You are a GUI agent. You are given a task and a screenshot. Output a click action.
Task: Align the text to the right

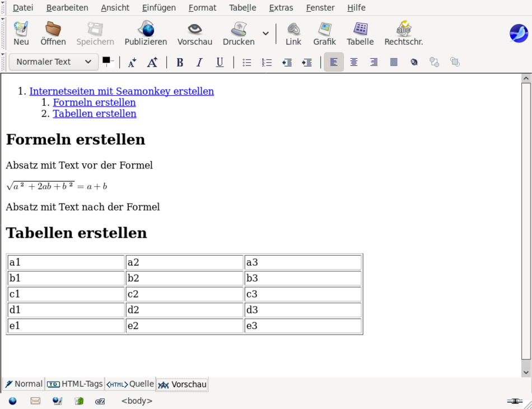pos(374,62)
